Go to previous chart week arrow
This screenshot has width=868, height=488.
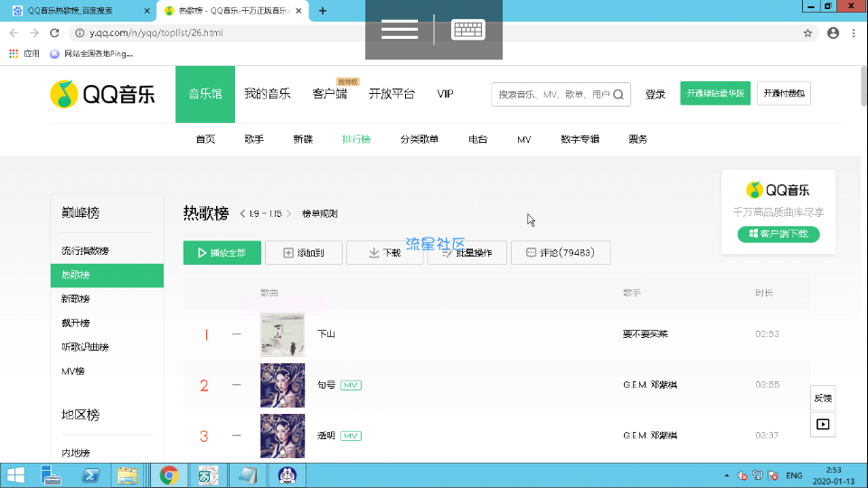tap(242, 213)
